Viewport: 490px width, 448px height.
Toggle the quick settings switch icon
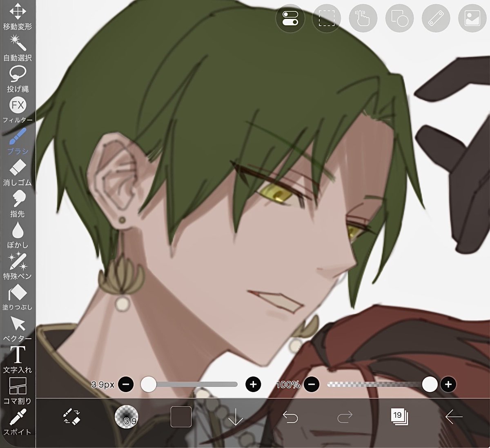coord(290,18)
